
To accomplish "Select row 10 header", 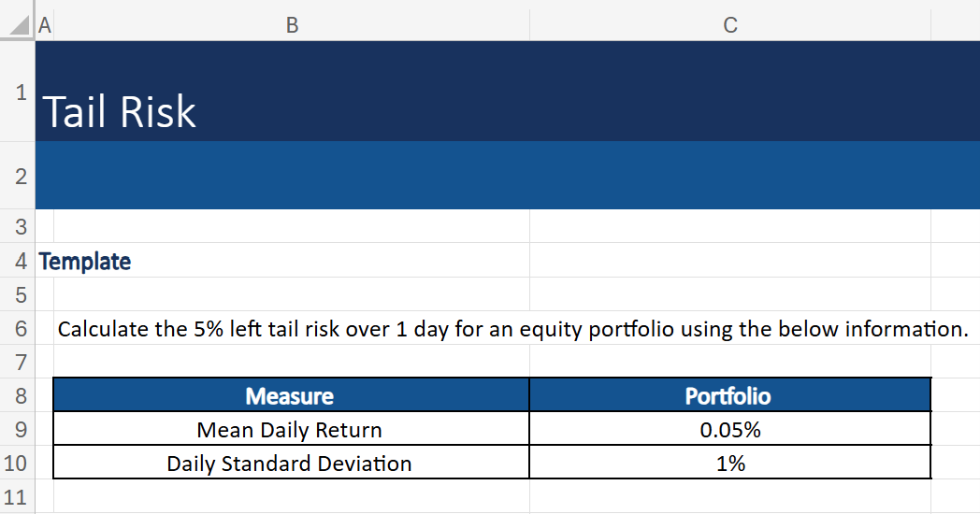I will [x=19, y=463].
